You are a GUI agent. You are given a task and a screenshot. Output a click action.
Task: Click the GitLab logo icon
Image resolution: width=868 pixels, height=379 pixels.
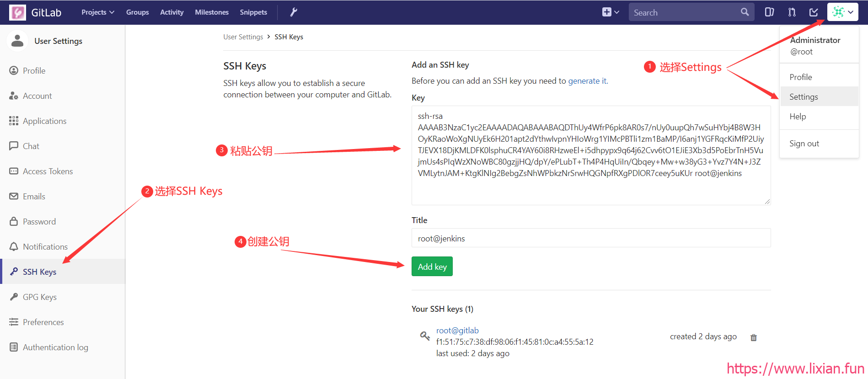pyautogui.click(x=18, y=12)
